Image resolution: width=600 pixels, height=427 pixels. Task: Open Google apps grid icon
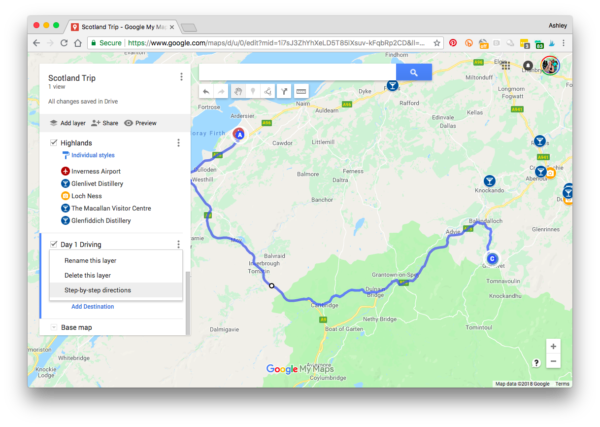[506, 65]
